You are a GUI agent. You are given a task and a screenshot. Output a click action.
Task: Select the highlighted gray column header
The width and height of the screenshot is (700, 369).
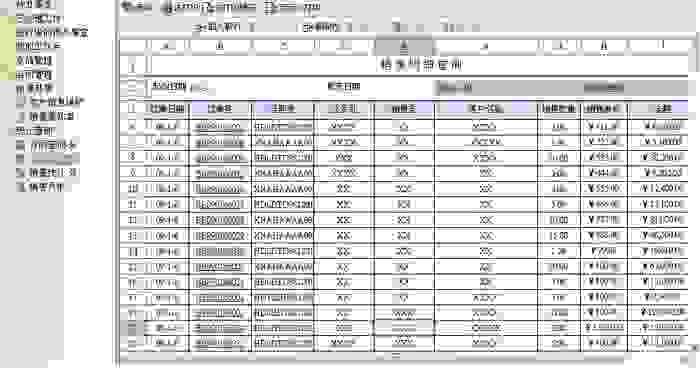pos(404,46)
